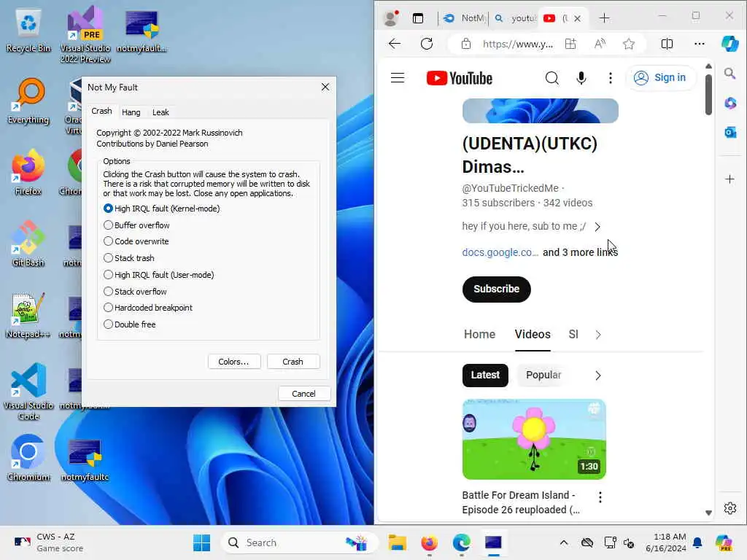
Task: Open Edge Read aloud icon
Action: click(x=600, y=44)
